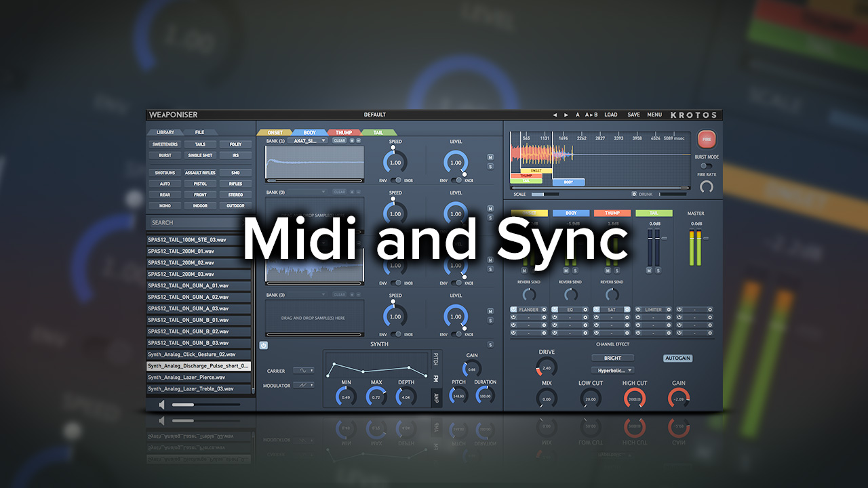Mute Bank (1) with its M button
Image resolution: width=868 pixels, height=488 pixels.
click(x=490, y=157)
